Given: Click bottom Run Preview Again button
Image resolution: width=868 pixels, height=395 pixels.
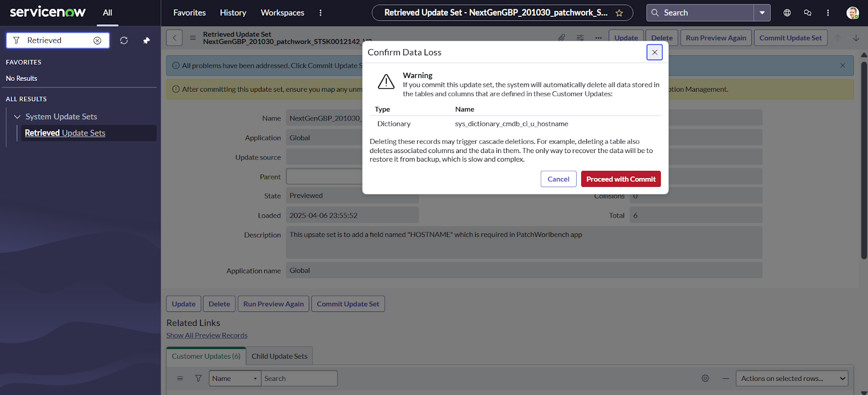Looking at the screenshot, I should (x=273, y=304).
